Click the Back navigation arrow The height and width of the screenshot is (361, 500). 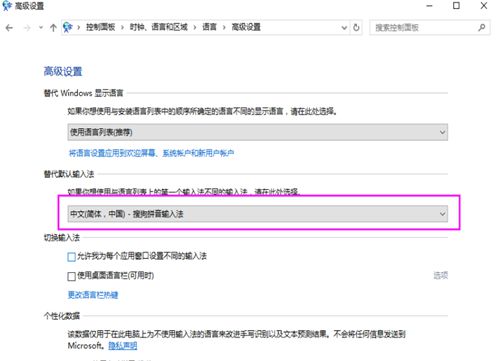tap(9, 28)
